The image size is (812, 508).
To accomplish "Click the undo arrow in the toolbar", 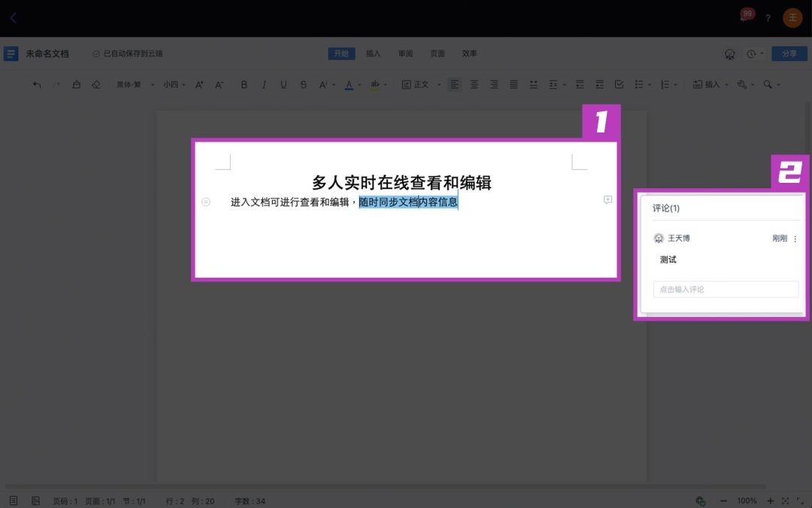I will point(37,85).
